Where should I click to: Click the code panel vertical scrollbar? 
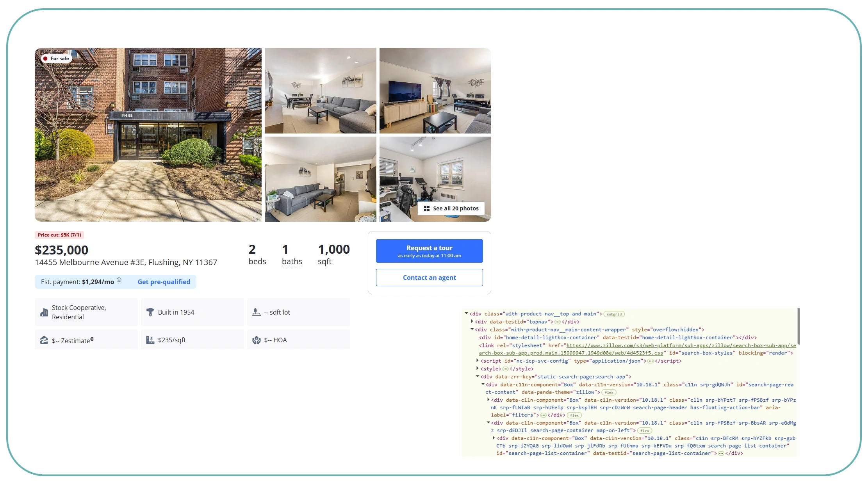[798, 326]
